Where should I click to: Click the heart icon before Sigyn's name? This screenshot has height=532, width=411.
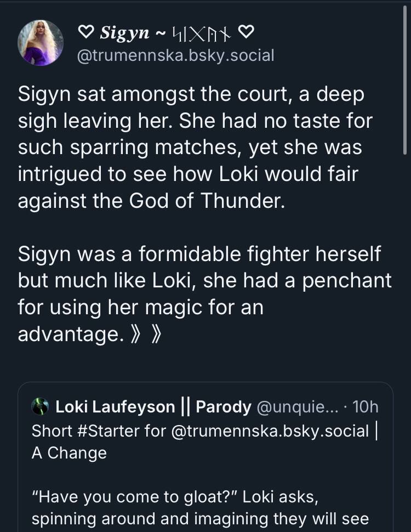pos(86,34)
